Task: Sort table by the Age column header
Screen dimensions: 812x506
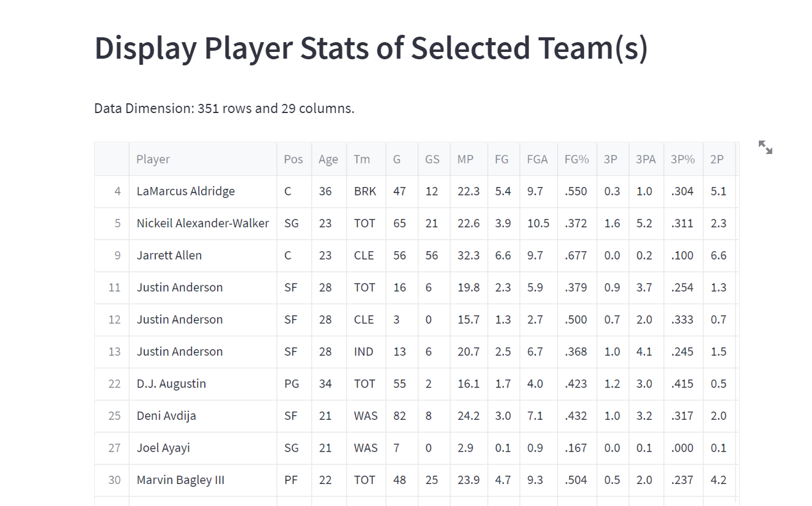Action: pos(329,159)
